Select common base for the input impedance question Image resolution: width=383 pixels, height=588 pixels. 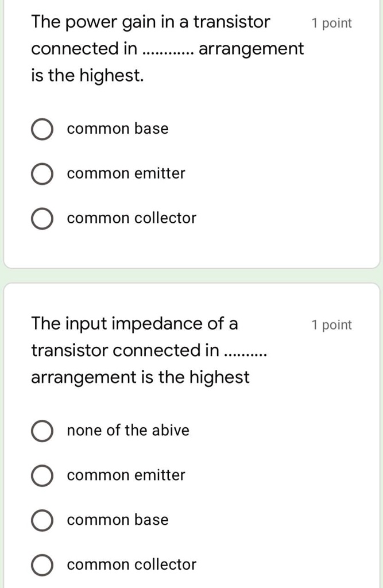click(x=42, y=520)
